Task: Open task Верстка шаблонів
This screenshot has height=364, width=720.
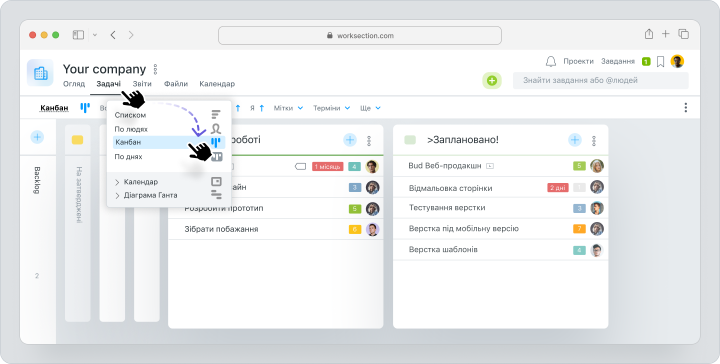Action: coord(443,250)
